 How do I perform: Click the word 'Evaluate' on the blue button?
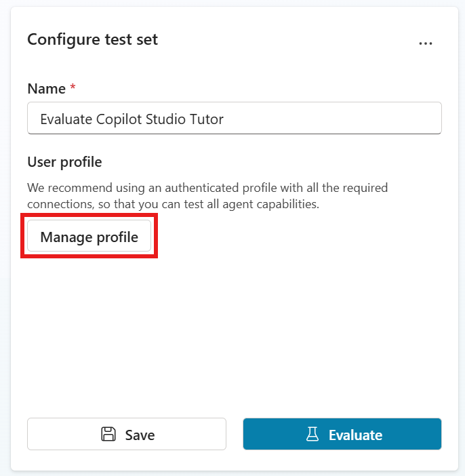[355, 435]
